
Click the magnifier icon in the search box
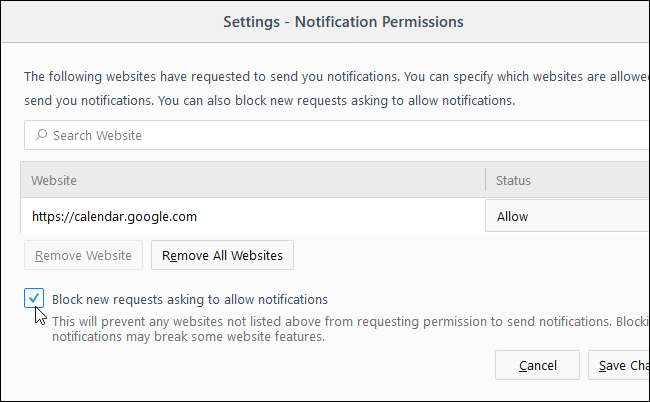tap(41, 135)
